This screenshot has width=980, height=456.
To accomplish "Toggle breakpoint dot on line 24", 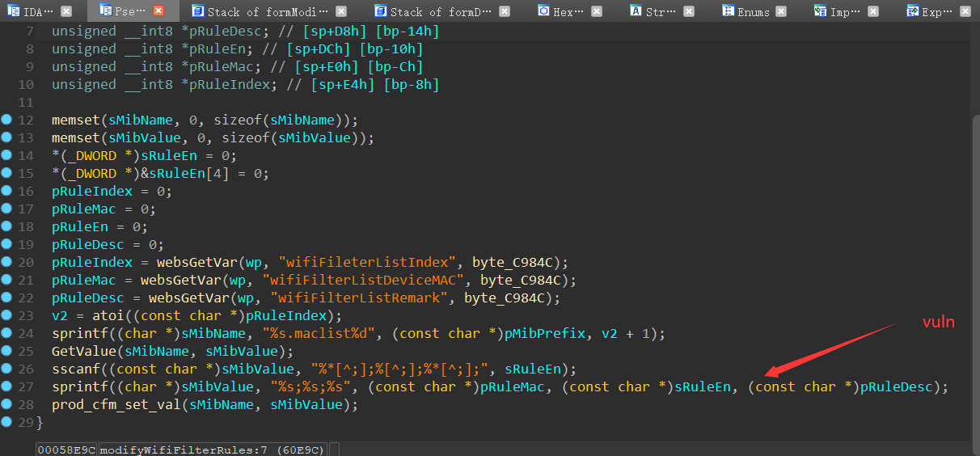I will coord(6,333).
